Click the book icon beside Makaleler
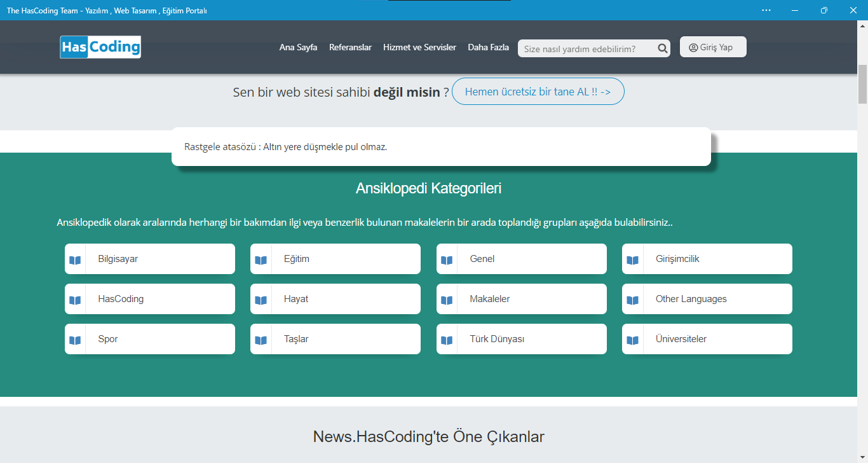This screenshot has height=463, width=868. click(x=447, y=300)
